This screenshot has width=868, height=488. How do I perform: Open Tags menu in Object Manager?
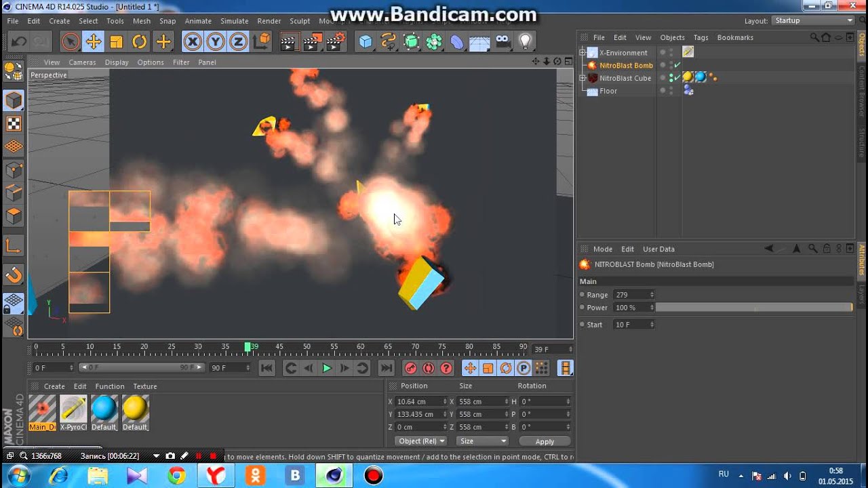click(x=701, y=38)
